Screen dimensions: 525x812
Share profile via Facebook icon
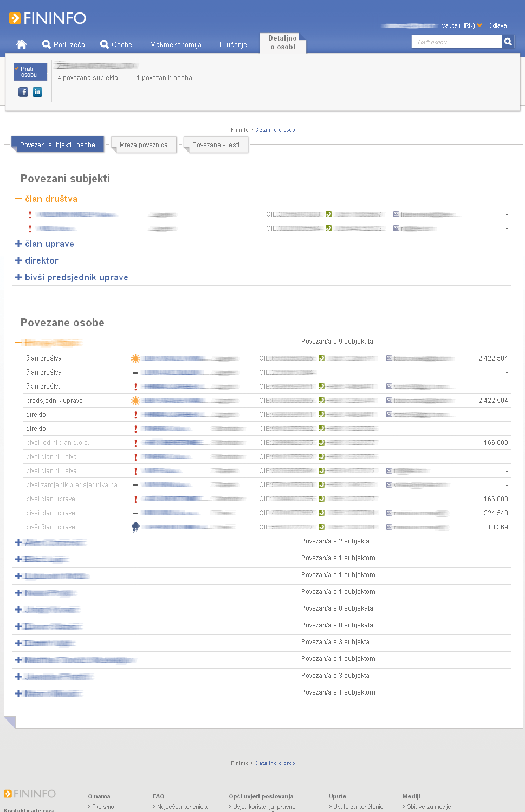coord(23,92)
